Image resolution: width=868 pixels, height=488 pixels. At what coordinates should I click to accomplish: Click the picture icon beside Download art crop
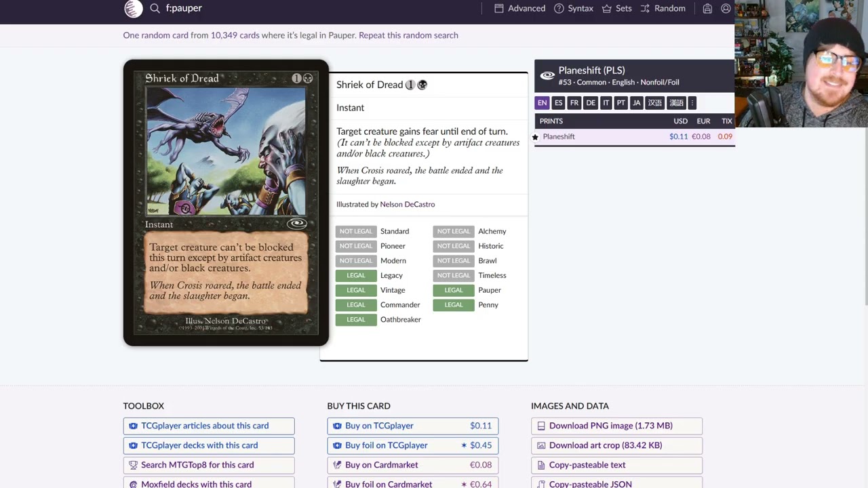pyautogui.click(x=541, y=445)
